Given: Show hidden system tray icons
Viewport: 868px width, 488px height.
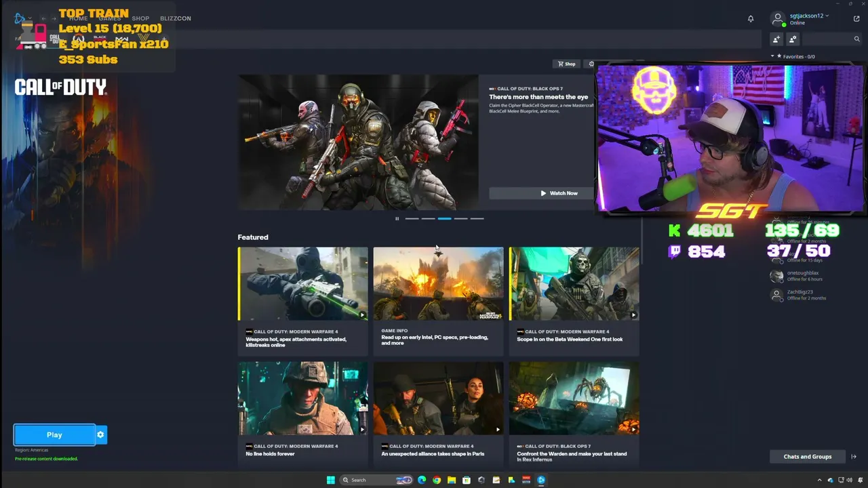Looking at the screenshot, I should click(x=819, y=480).
